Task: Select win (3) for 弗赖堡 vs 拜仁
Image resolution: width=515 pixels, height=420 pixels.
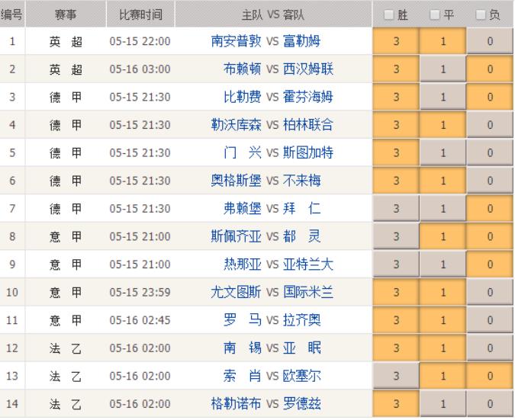Action: [x=396, y=209]
